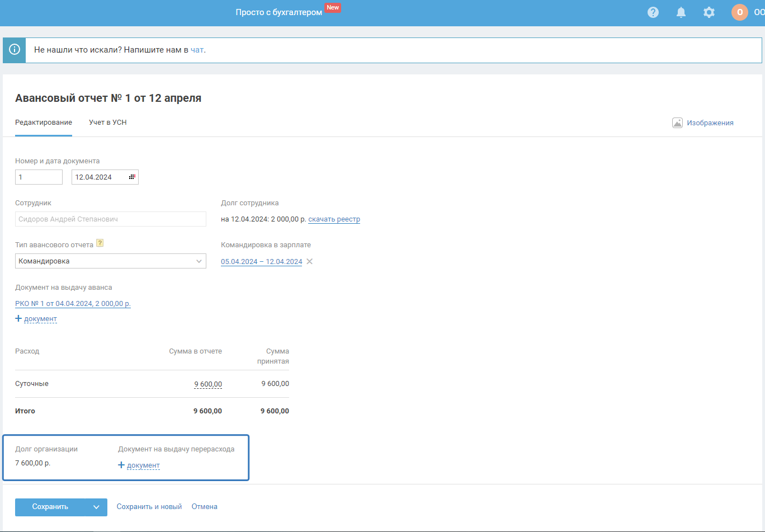Open РКО № 1 от 04.04.2024 document

pyautogui.click(x=73, y=304)
